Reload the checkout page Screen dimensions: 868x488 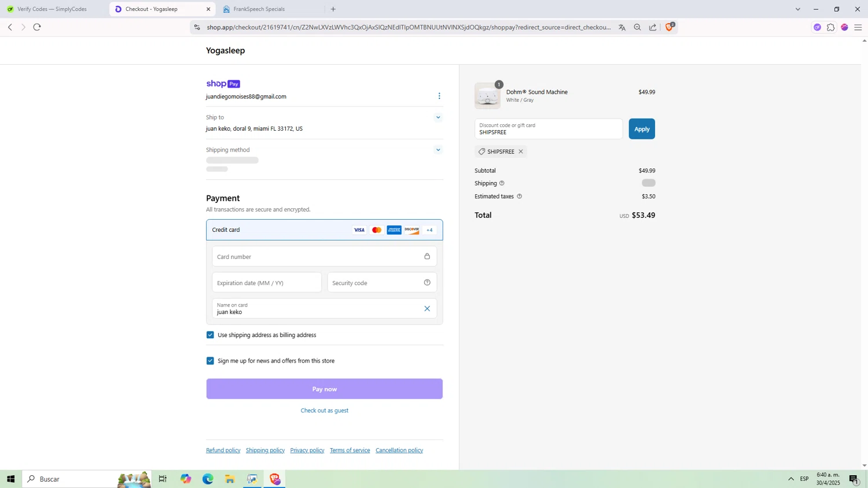pos(37,27)
